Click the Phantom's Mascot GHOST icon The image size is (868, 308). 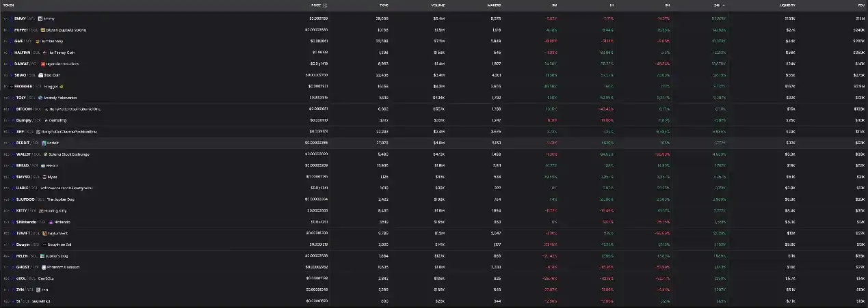point(43,267)
